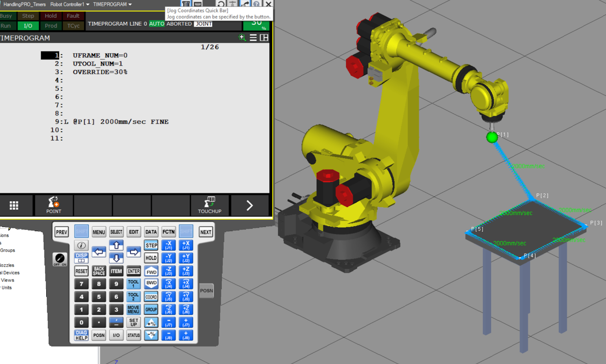Click the next-page arrow softkey
The height and width of the screenshot is (364, 606).
pos(249,205)
